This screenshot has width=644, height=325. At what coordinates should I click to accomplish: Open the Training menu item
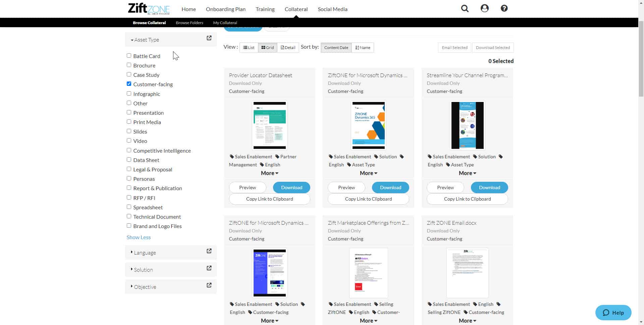click(x=265, y=9)
